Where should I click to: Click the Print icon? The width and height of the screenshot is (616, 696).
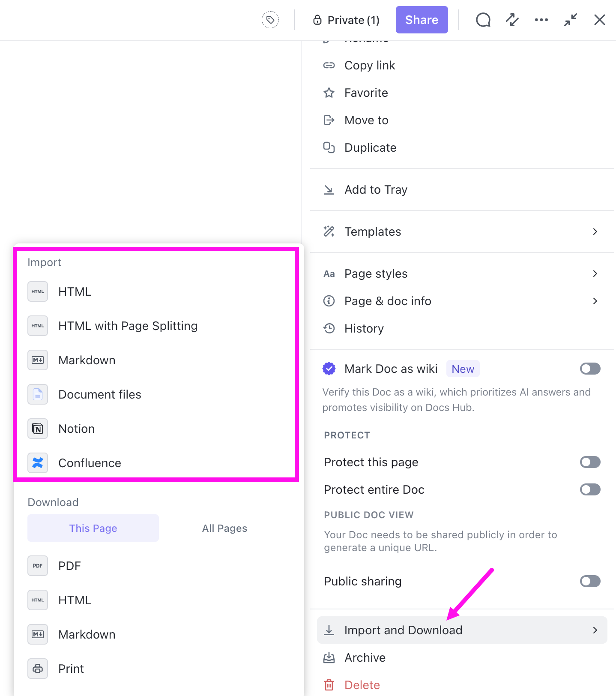[x=38, y=669]
